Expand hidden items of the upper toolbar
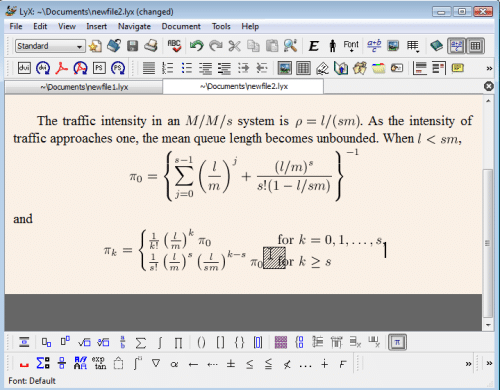The width and height of the screenshot is (500, 390). pyautogui.click(x=489, y=68)
